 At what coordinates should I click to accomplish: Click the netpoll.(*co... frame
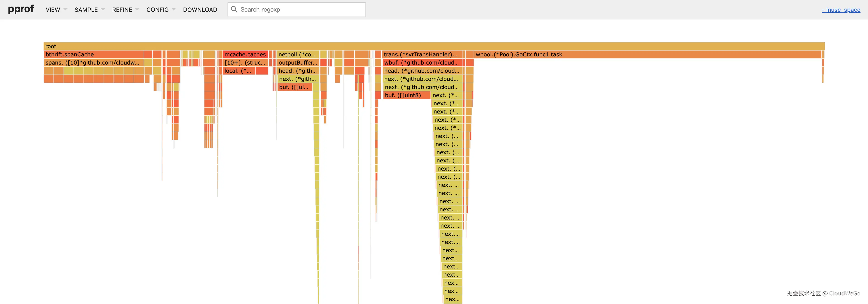coord(297,54)
